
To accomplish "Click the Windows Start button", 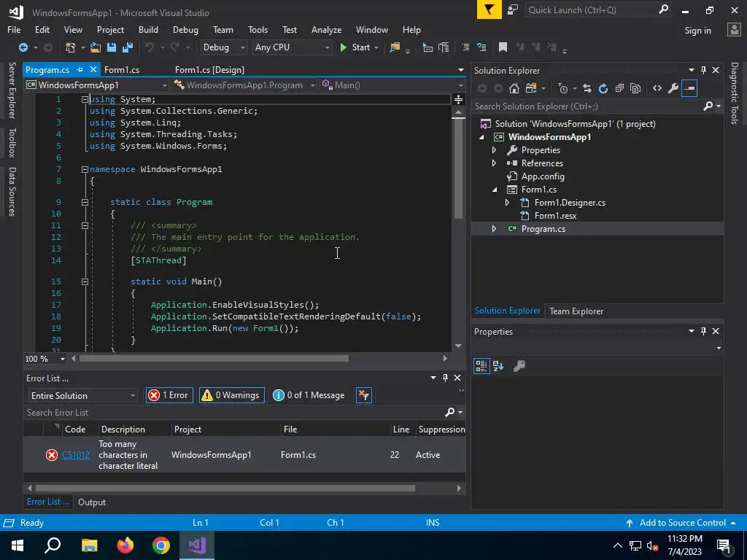I will (18, 545).
